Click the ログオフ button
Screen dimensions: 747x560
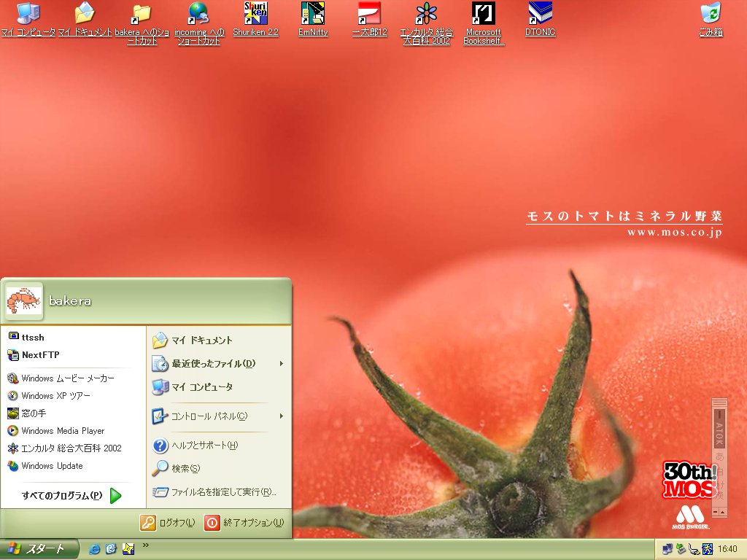pyautogui.click(x=168, y=523)
